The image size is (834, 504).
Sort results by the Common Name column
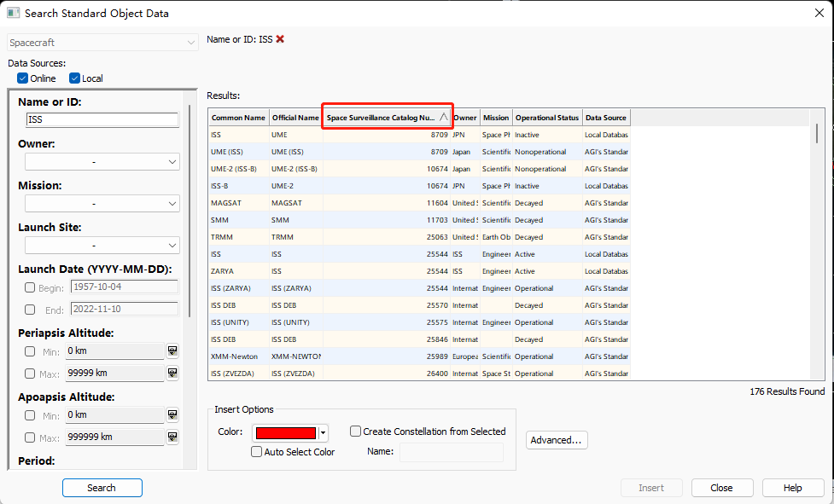click(x=238, y=118)
